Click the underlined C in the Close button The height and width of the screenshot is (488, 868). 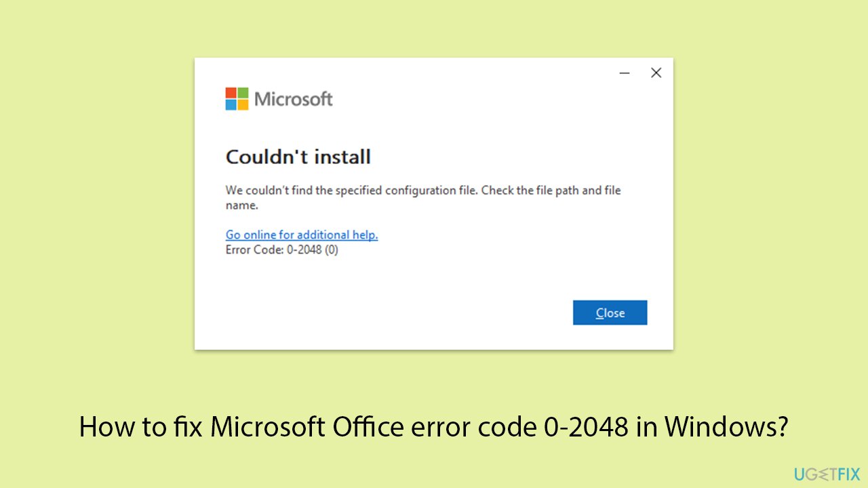click(598, 312)
